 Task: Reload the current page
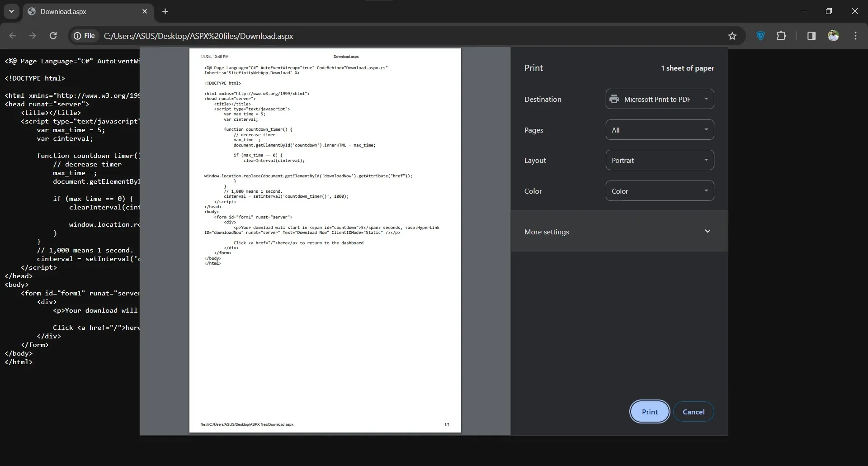53,36
